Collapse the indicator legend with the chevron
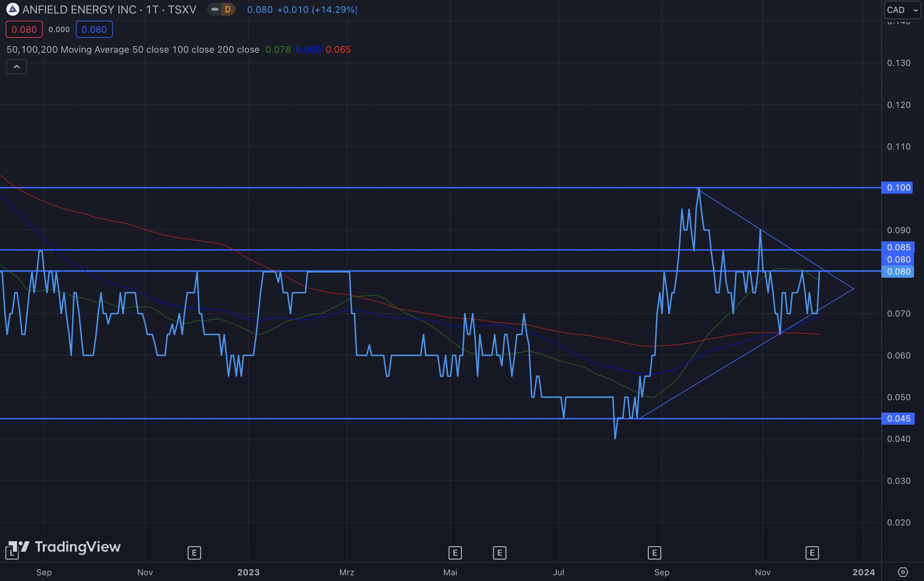924x581 pixels. coord(16,67)
